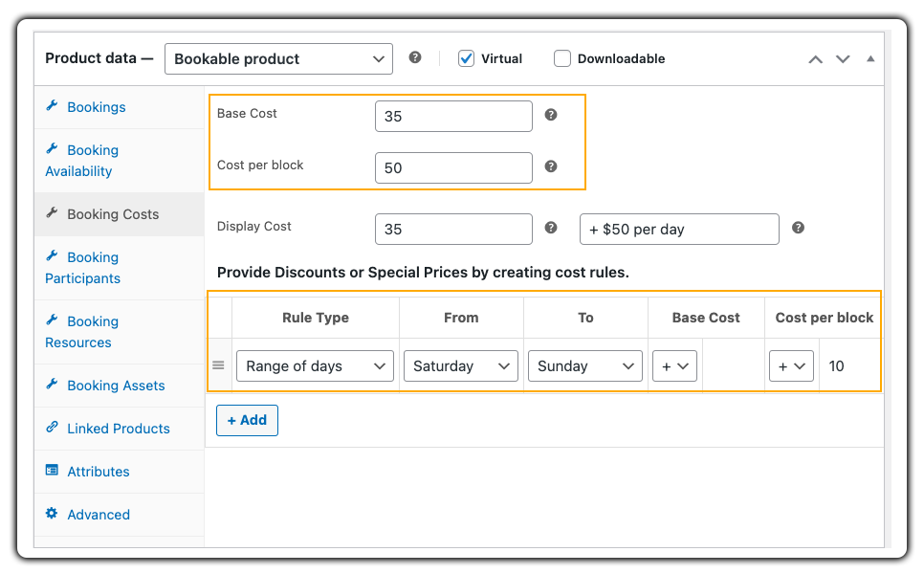
Task: Click the link icon beside Linked Products
Action: coord(52,427)
